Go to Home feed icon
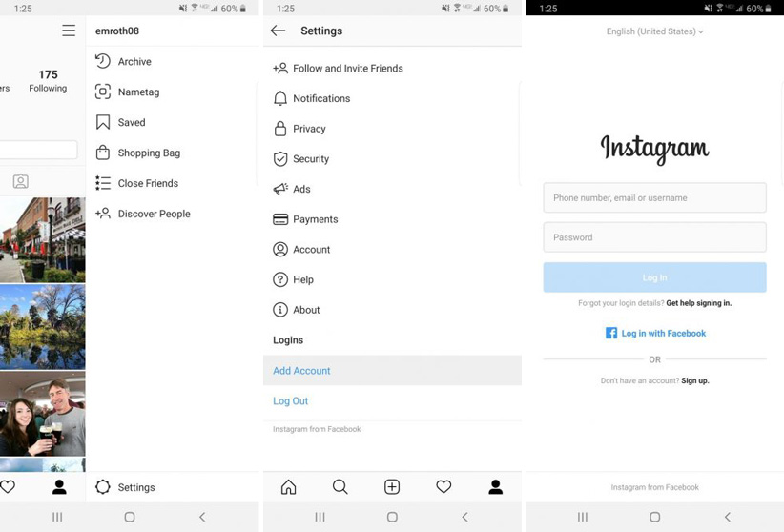The image size is (784, 532). tap(288, 487)
